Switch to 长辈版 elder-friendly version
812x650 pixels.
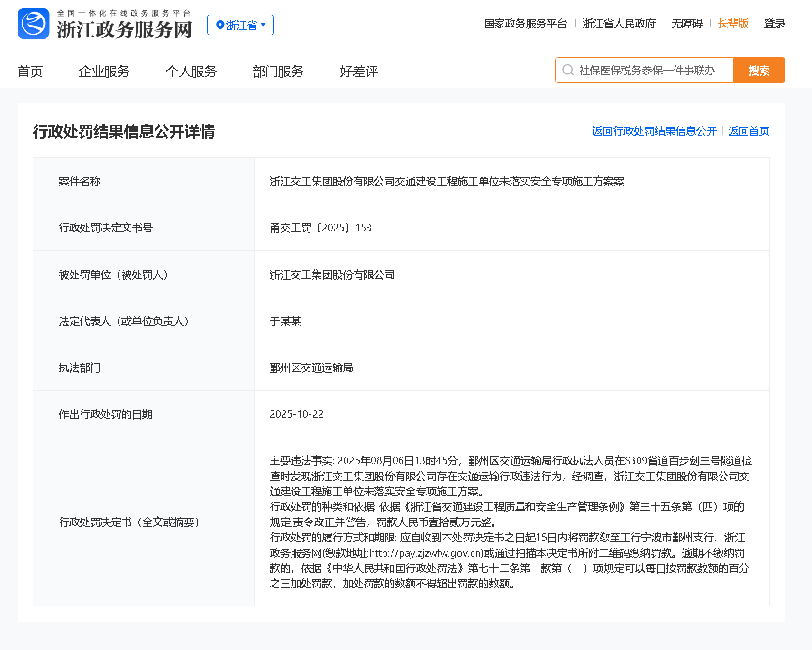point(733,24)
